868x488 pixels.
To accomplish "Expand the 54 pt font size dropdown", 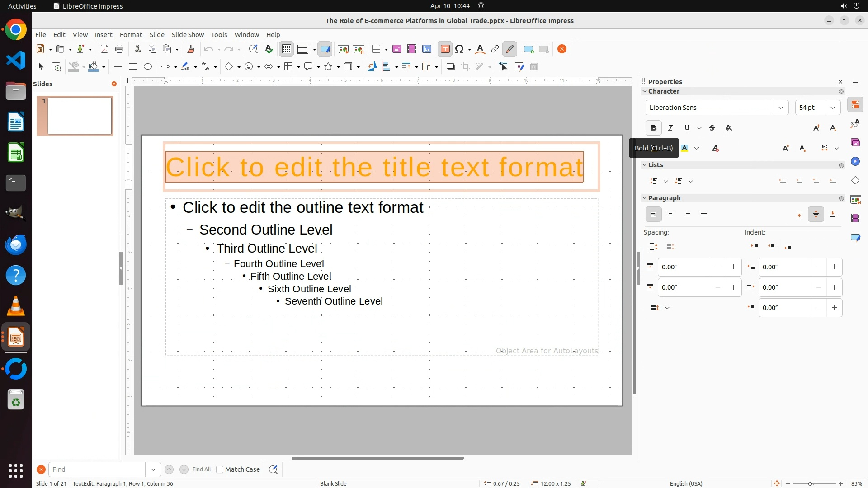I will 833,108.
